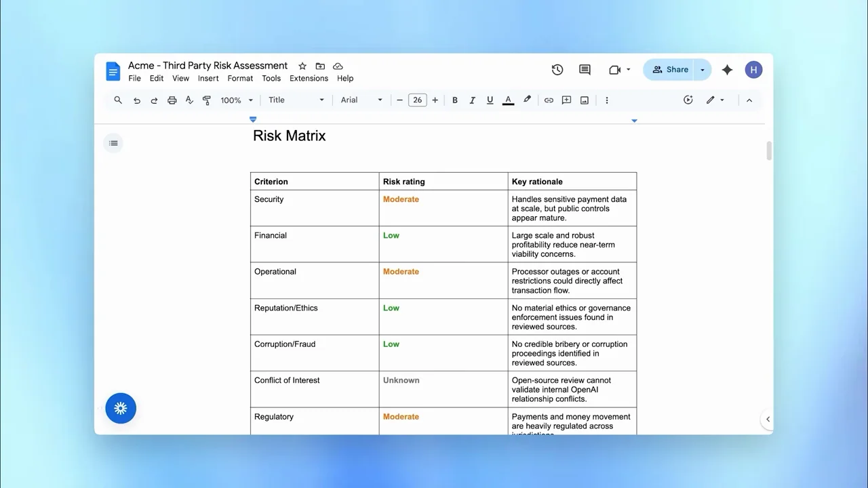Click the Share button

pos(670,70)
